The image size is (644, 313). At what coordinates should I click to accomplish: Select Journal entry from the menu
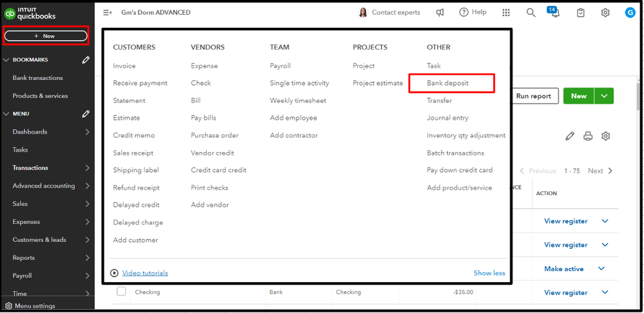[447, 118]
